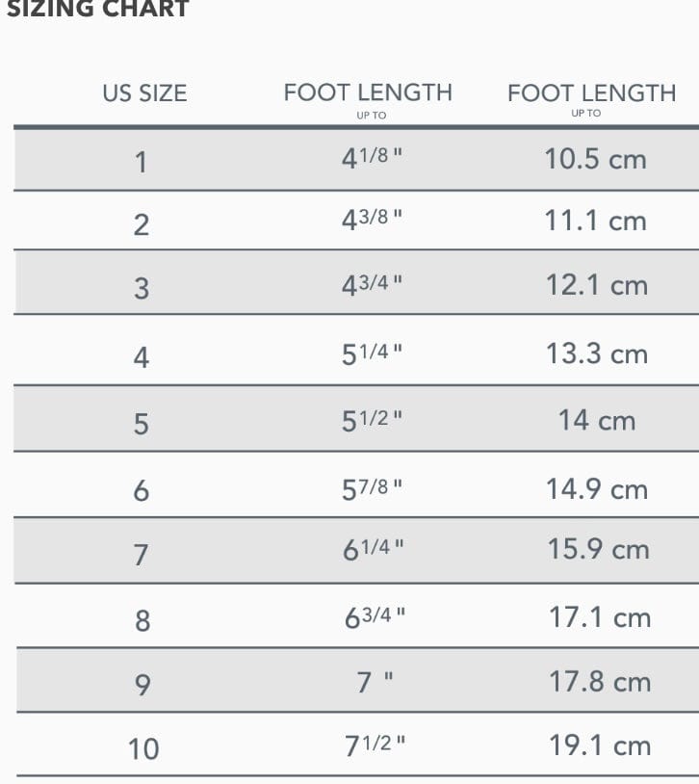Click the 13.3 cm value
The width and height of the screenshot is (699, 784).
(596, 353)
